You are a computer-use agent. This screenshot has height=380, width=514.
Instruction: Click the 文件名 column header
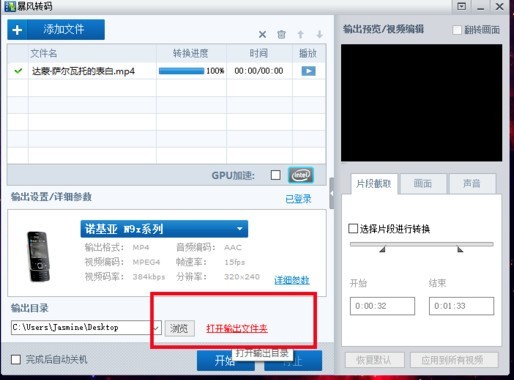coord(92,53)
